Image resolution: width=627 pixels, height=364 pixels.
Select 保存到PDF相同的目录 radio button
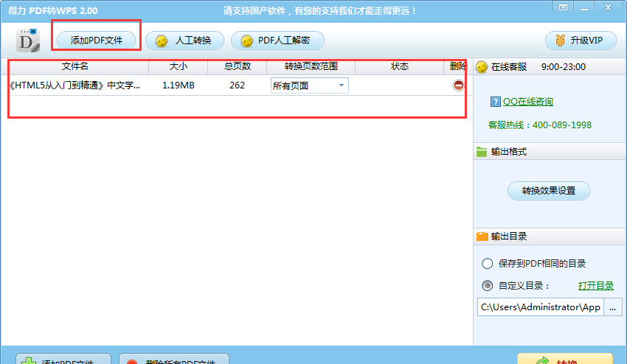(x=487, y=264)
